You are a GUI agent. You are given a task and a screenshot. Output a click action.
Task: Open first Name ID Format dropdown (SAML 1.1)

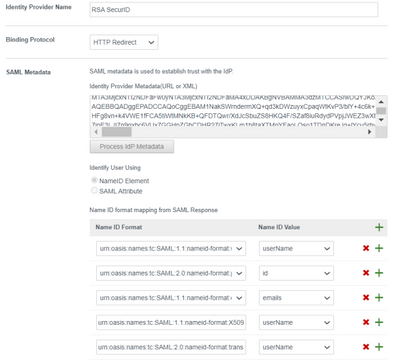click(x=171, y=248)
